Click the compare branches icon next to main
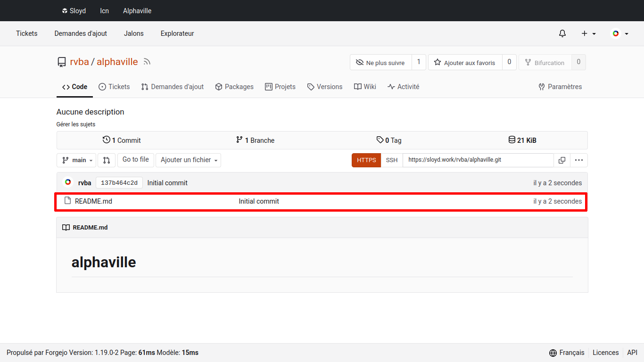 click(x=107, y=160)
